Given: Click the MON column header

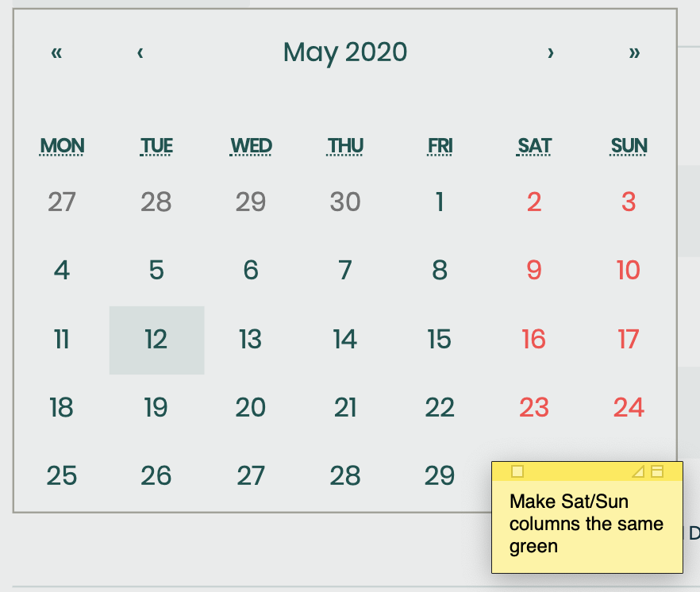Looking at the screenshot, I should [61, 146].
